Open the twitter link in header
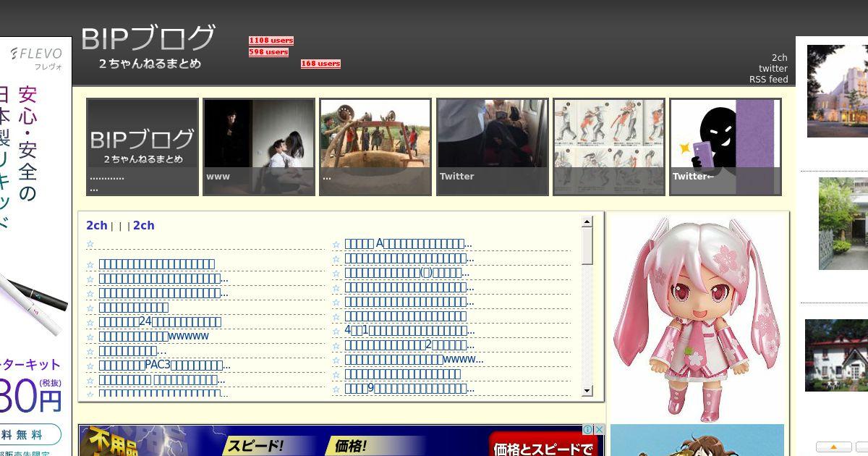 point(773,69)
